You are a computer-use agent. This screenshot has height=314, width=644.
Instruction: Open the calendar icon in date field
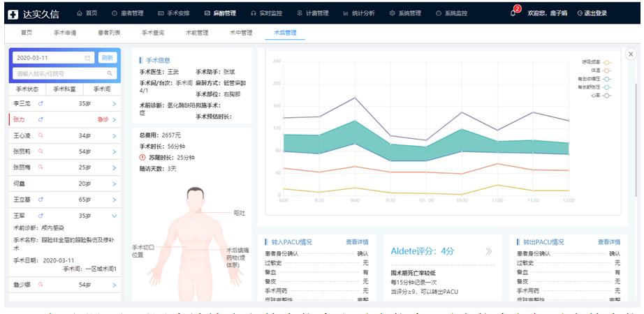(87, 58)
